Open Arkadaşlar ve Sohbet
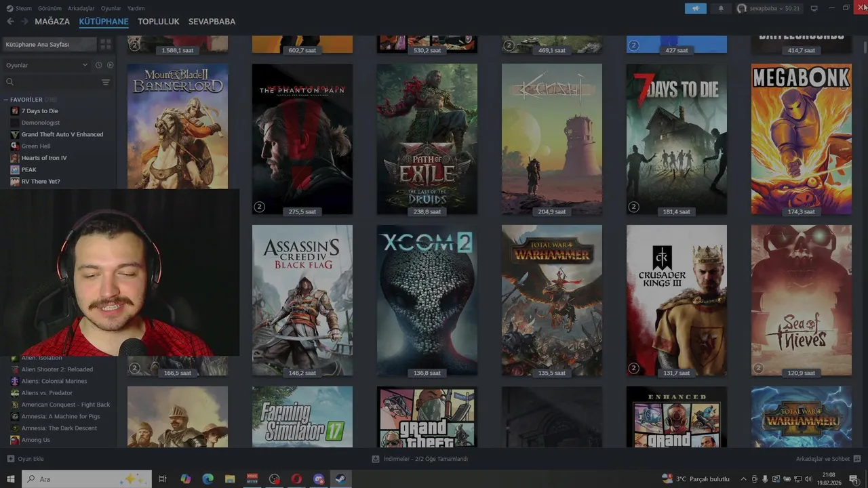This screenshot has height=488, width=868. point(823,459)
